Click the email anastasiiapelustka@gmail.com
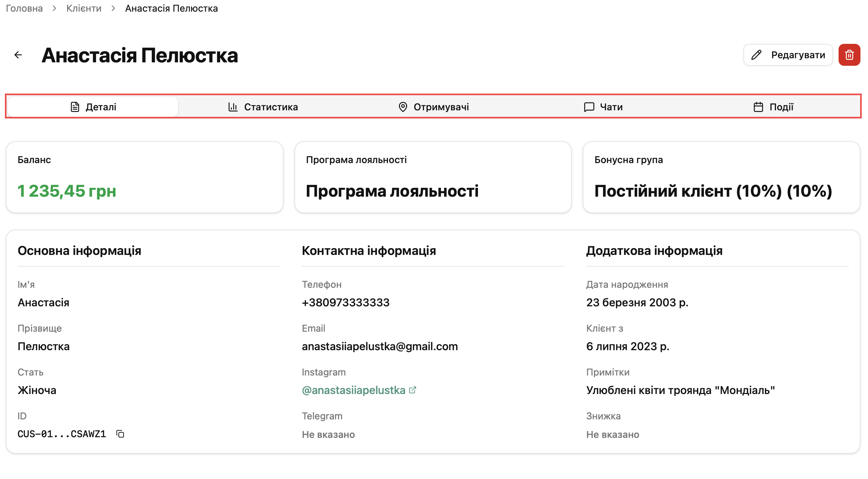Viewport: 868px width, 479px height. coord(380,346)
